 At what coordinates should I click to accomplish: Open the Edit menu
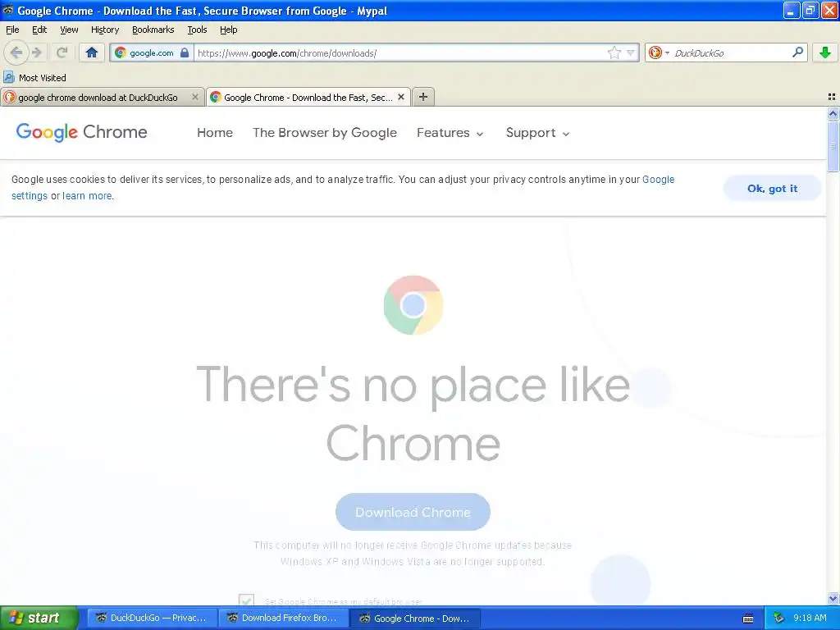click(39, 30)
